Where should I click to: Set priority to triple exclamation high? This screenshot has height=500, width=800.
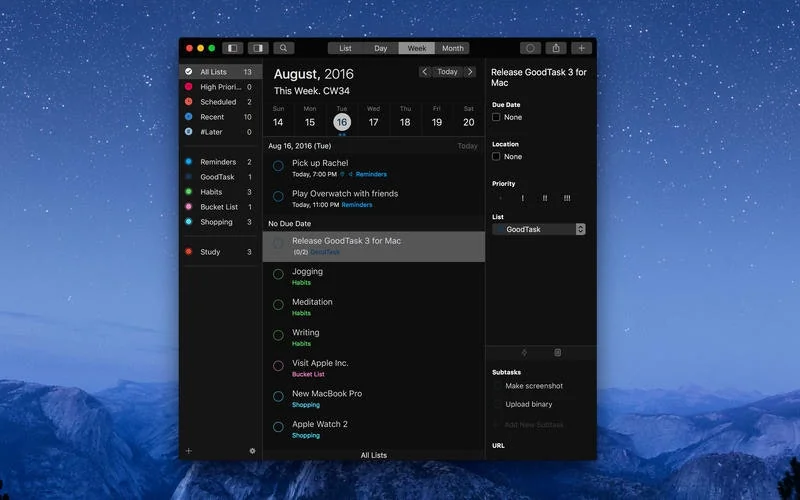pos(567,198)
